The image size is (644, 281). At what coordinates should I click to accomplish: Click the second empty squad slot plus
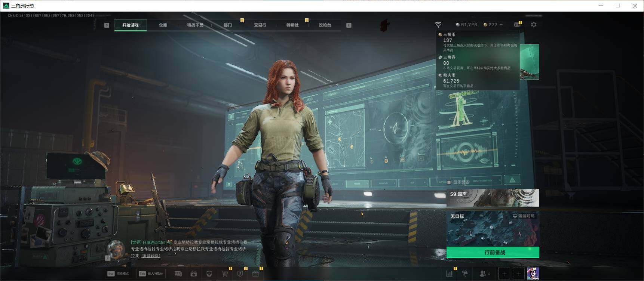point(518,274)
